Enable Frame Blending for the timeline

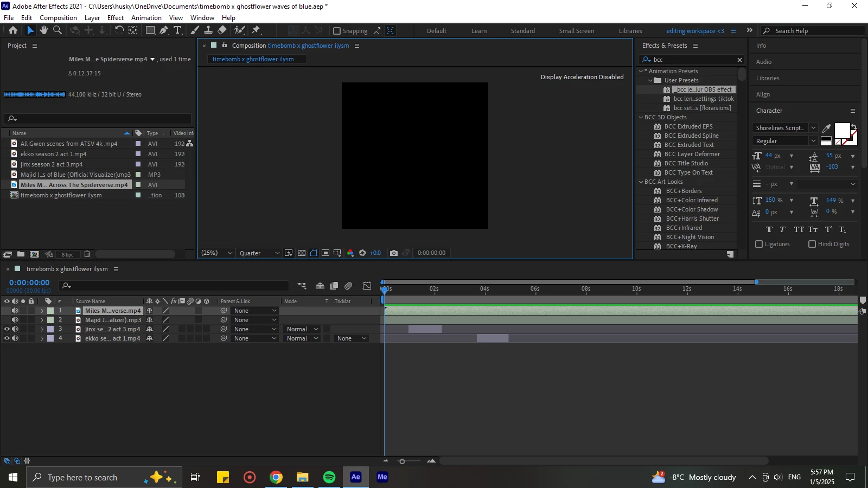(334, 286)
